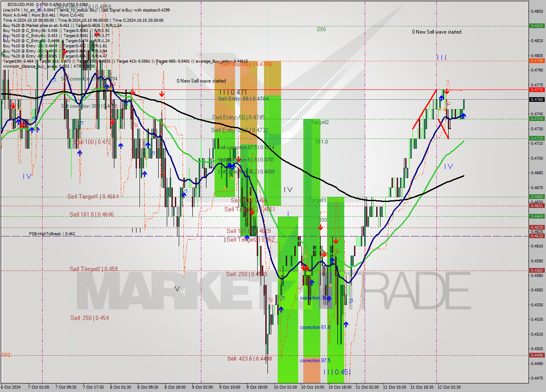Click the 'I I I 0.471' wave label
The width and height of the screenshot is (546, 392).
(233, 92)
